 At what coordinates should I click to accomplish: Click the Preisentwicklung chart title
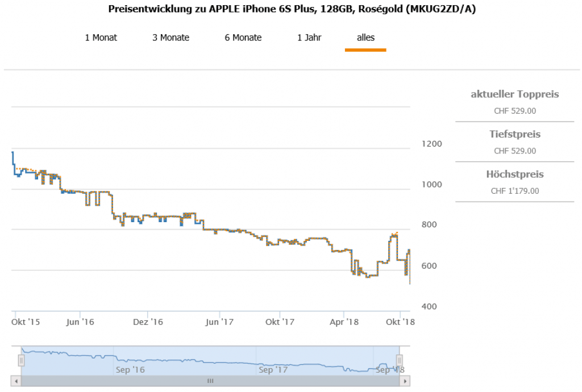point(291,10)
